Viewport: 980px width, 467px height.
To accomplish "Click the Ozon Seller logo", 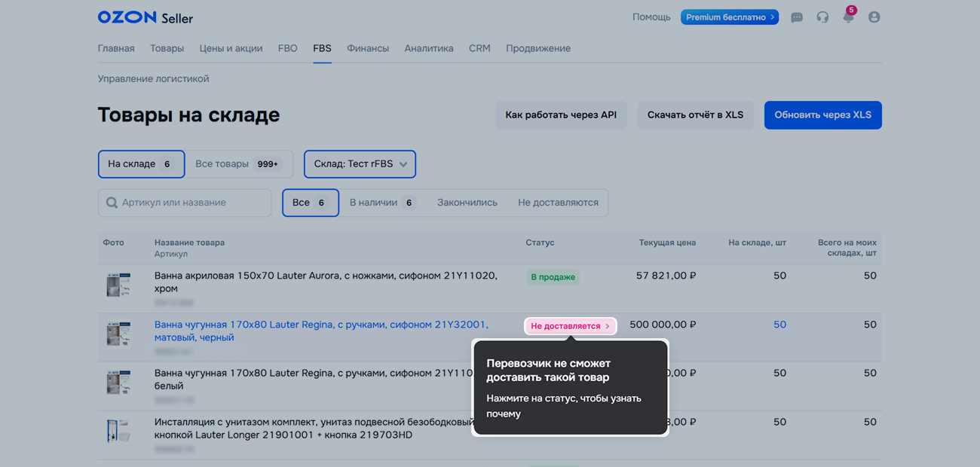I will (145, 17).
